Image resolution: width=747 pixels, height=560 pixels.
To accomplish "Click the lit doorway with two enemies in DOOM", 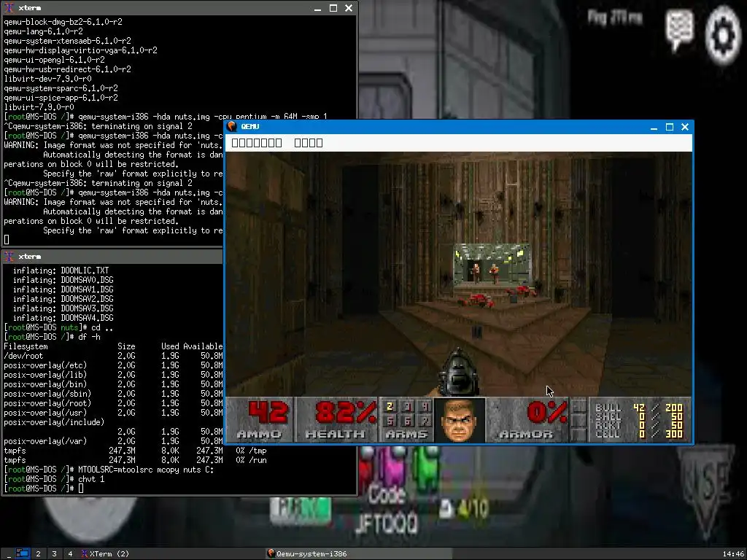I will pos(491,265).
